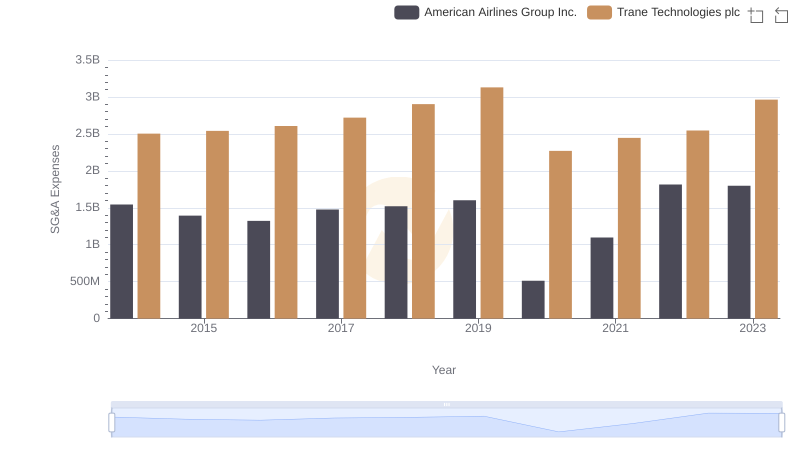
Task: Click the Trane Technologies bar for 2022
Action: click(698, 224)
